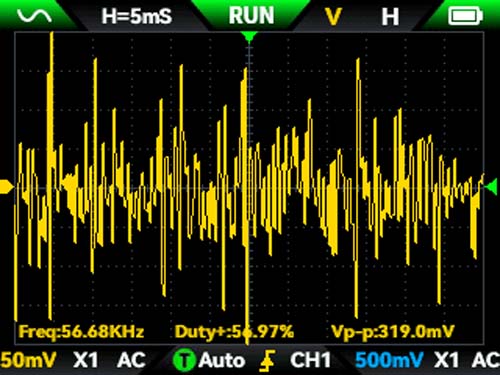Select the blue 500mV scale setting
Screen dimensions: 500x375
[x=389, y=360]
